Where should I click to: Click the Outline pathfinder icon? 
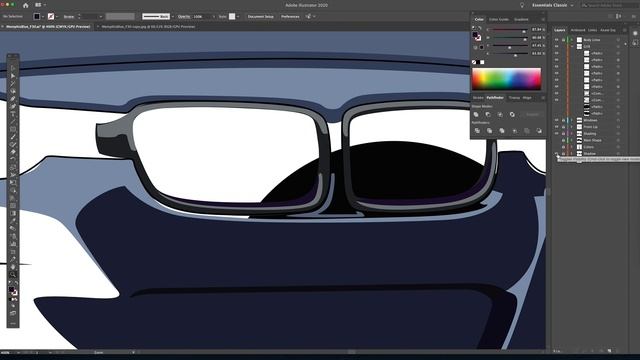tap(527, 131)
